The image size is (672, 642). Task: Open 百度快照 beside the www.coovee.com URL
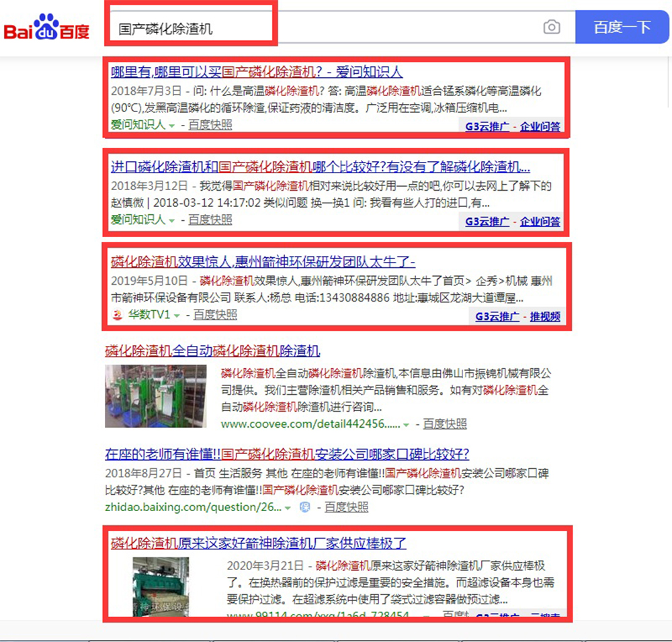pos(445,424)
